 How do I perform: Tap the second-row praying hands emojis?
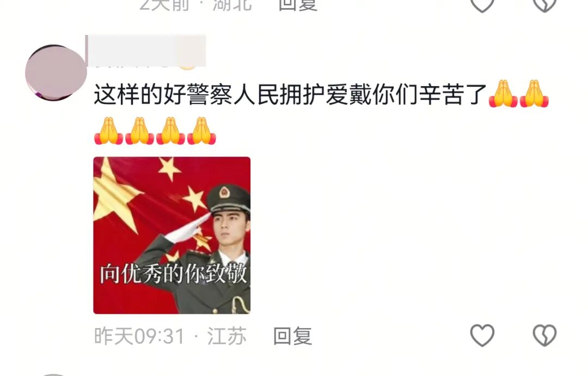155,131
